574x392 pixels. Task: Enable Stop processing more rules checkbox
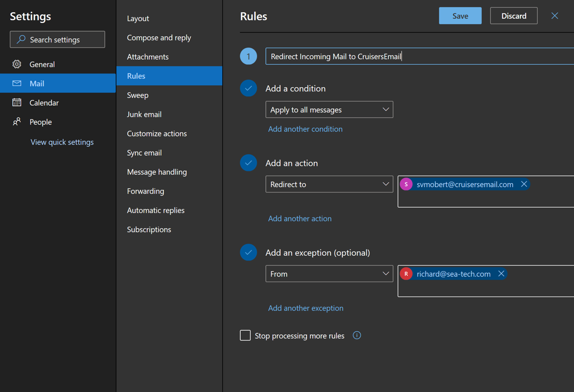pyautogui.click(x=245, y=335)
